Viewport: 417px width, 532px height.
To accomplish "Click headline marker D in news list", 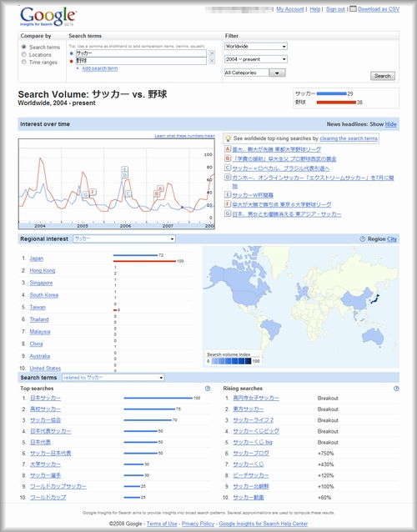I will (x=228, y=178).
